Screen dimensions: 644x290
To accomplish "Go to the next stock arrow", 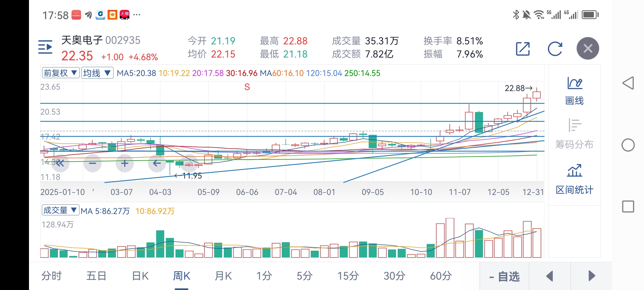I will tap(591, 276).
